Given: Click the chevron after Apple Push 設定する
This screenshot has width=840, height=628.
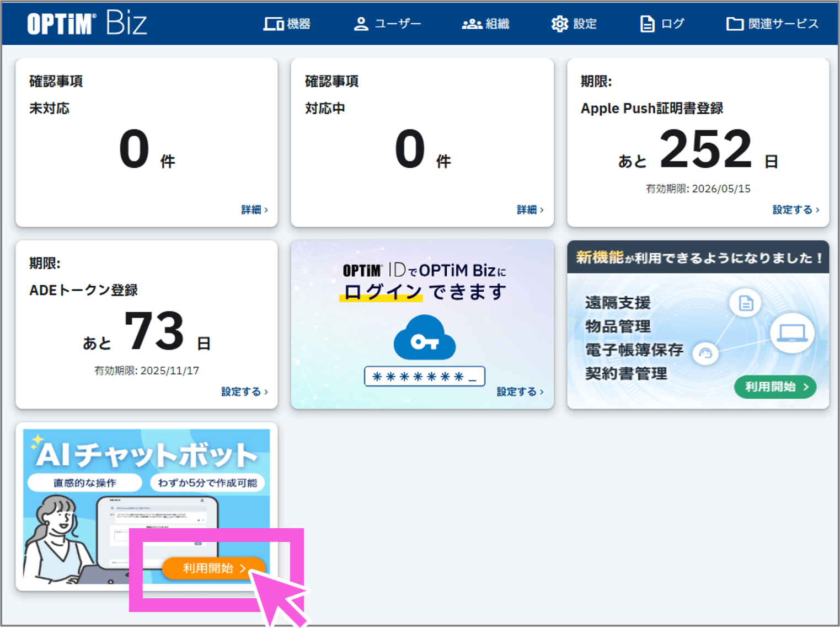Looking at the screenshot, I should pos(818,210).
